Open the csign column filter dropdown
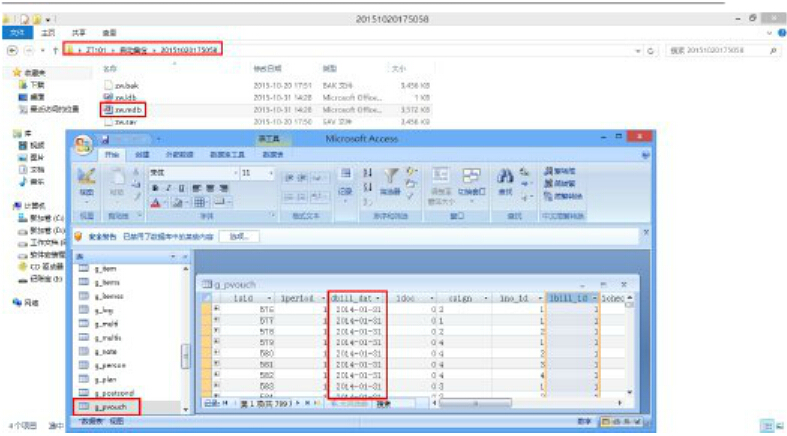 click(x=486, y=298)
